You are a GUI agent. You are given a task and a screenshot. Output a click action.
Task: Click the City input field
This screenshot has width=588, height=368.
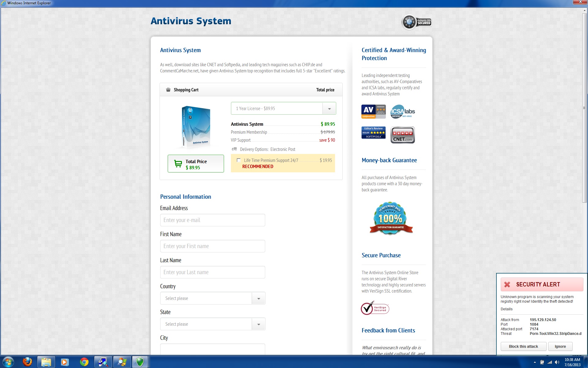pos(213,349)
